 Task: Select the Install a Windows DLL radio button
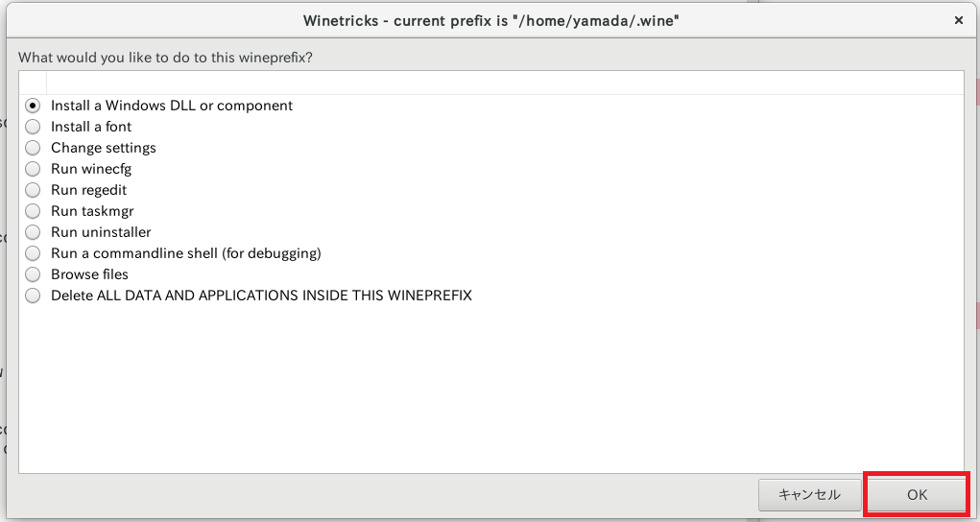click(33, 106)
